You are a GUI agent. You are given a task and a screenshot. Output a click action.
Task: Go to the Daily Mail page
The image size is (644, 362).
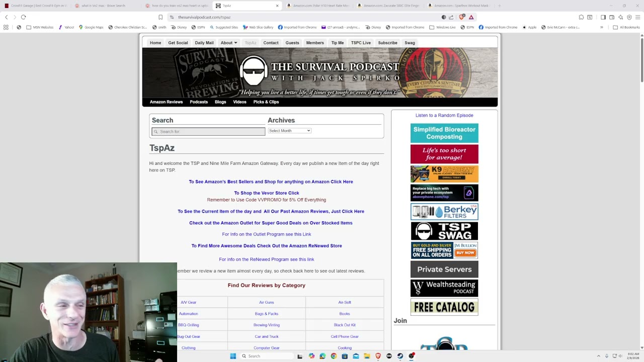(x=204, y=43)
